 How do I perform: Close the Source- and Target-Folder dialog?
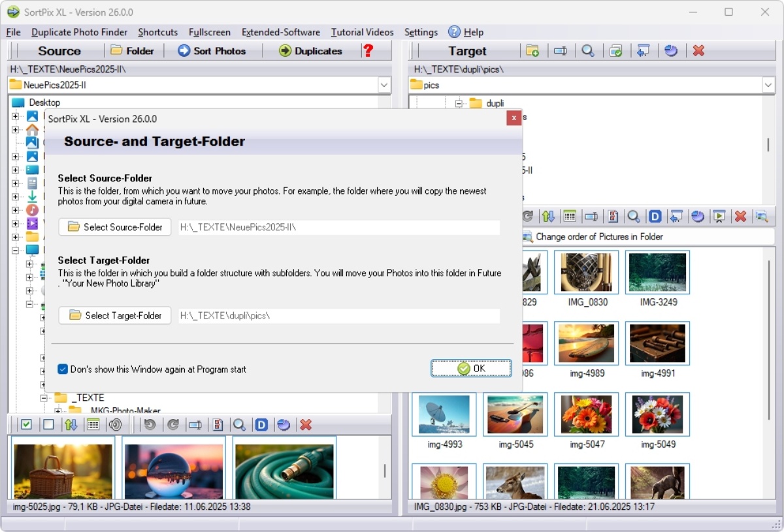pyautogui.click(x=514, y=118)
